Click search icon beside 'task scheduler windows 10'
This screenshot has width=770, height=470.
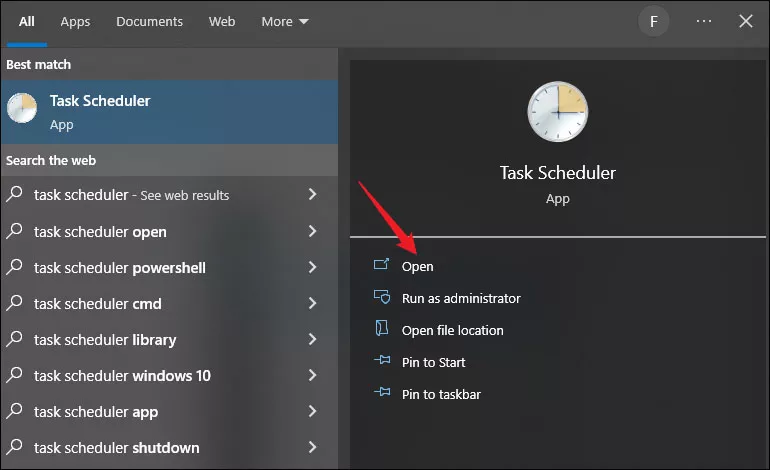click(15, 375)
